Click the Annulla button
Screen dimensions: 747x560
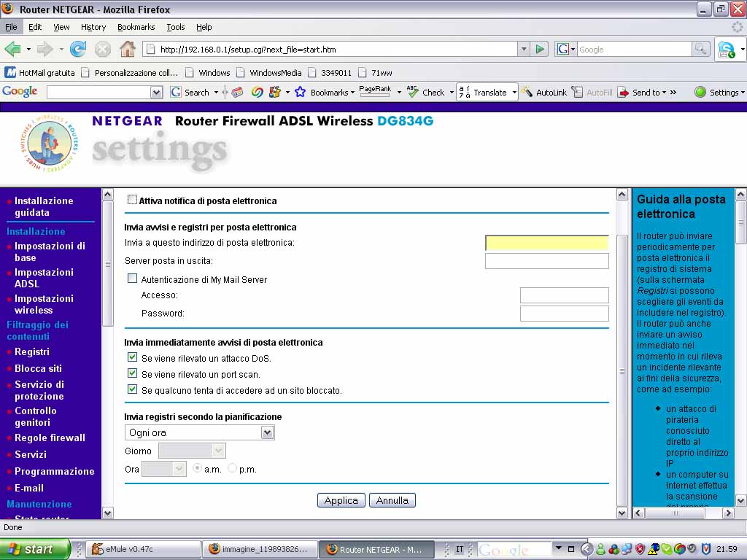point(392,500)
